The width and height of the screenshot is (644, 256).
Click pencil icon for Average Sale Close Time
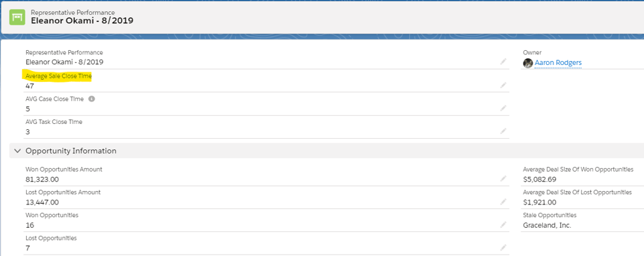point(503,85)
